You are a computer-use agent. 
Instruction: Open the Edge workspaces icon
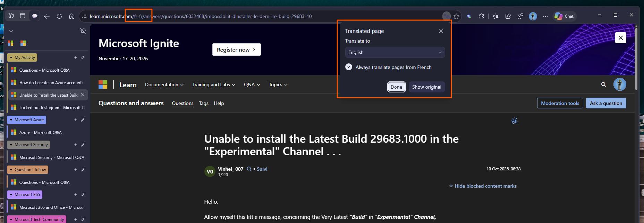[11, 16]
